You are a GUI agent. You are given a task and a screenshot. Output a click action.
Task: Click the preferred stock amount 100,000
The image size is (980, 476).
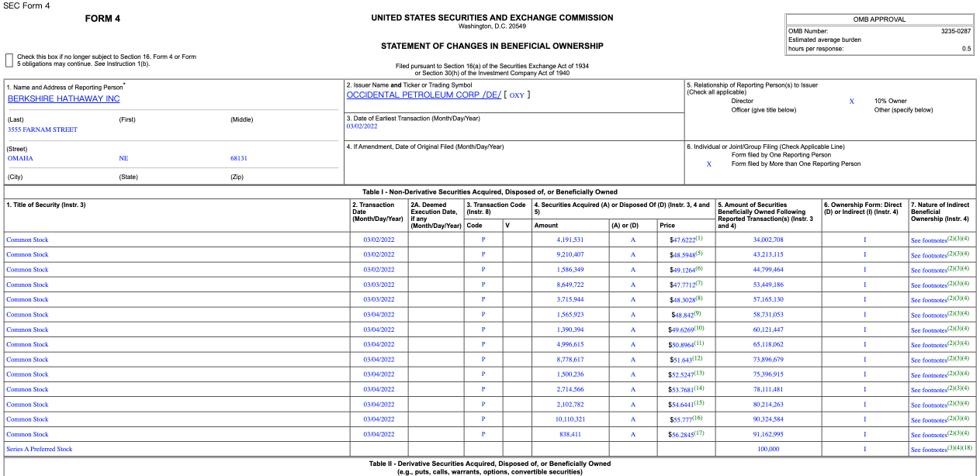768,450
